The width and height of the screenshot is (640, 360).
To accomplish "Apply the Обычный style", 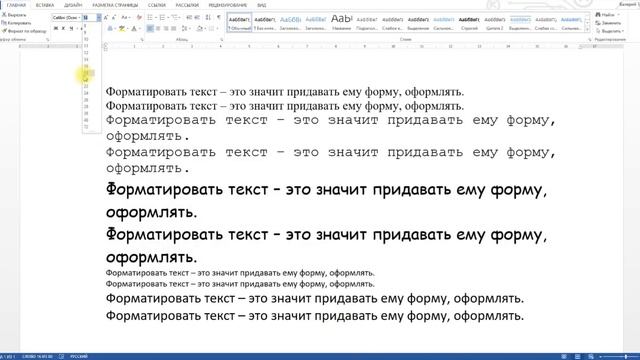I will tap(239, 22).
